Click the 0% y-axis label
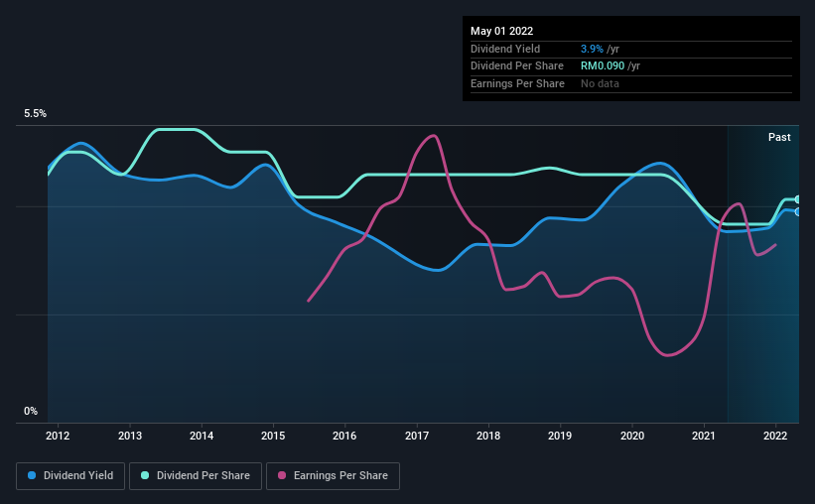Image resolution: width=815 pixels, height=504 pixels. [x=31, y=411]
